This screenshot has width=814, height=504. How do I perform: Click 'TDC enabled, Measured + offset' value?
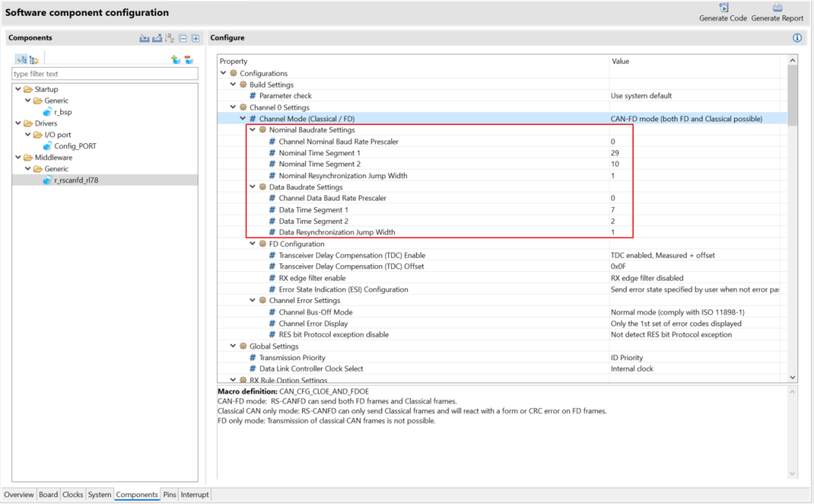click(663, 255)
